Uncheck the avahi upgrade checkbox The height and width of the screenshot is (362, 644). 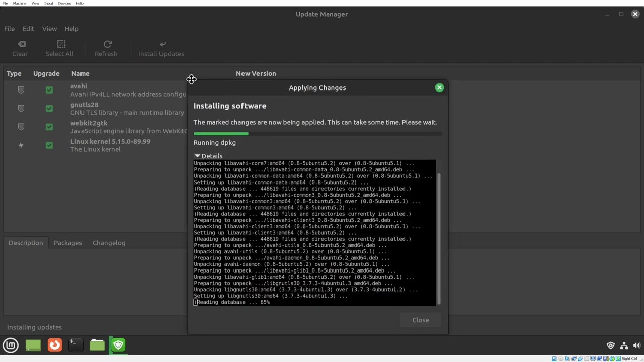click(x=49, y=90)
